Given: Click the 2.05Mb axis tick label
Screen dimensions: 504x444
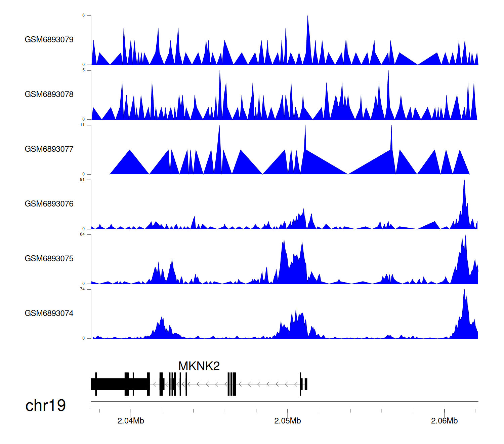Looking at the screenshot, I should pos(288,421).
